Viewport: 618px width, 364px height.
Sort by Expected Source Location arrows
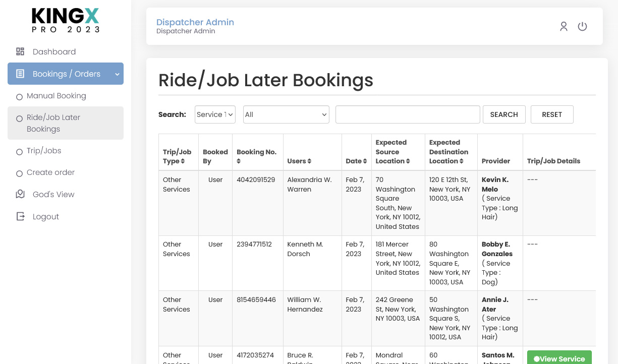pyautogui.click(x=408, y=161)
